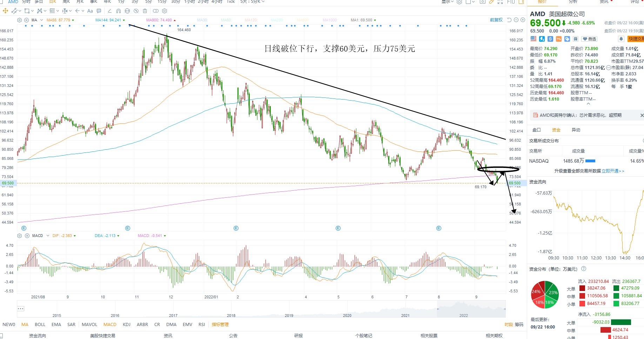Enable the RSI indicator
644x339 pixels.
tap(202, 325)
